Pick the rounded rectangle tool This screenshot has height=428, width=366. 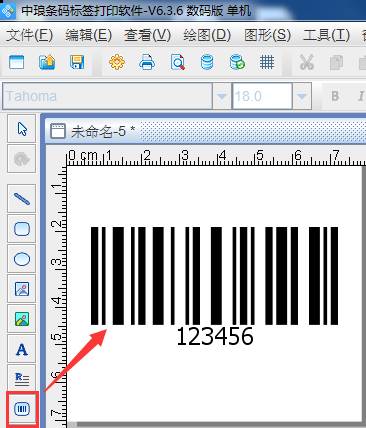point(22,229)
